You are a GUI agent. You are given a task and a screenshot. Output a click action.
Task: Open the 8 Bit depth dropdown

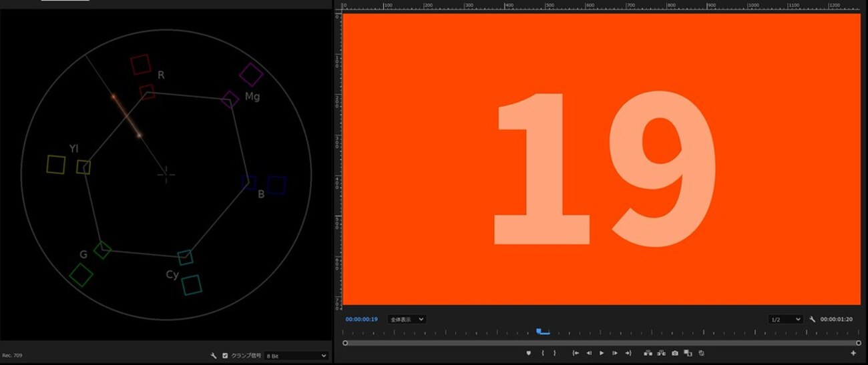[296, 356]
